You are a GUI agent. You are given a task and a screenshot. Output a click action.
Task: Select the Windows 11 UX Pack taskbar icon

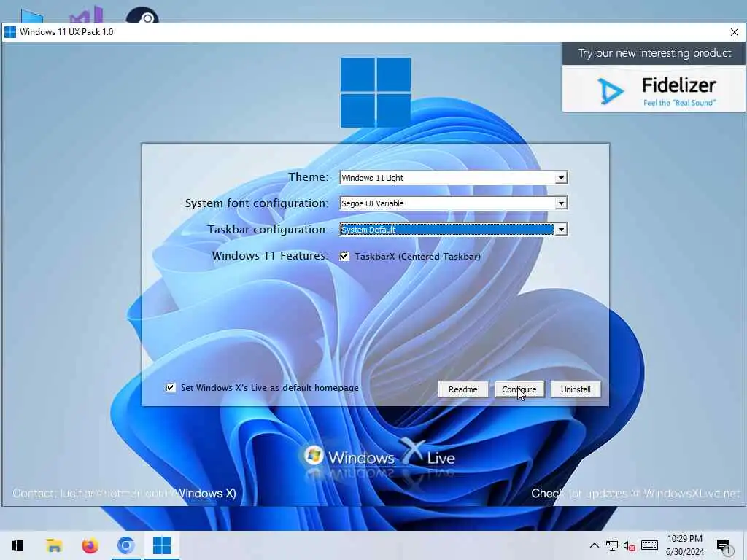coord(161,545)
